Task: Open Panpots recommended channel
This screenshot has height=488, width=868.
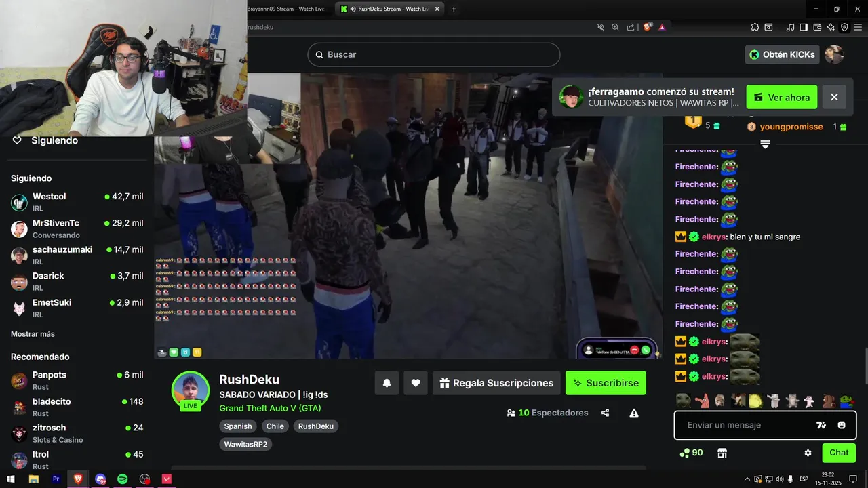Action: (77, 380)
